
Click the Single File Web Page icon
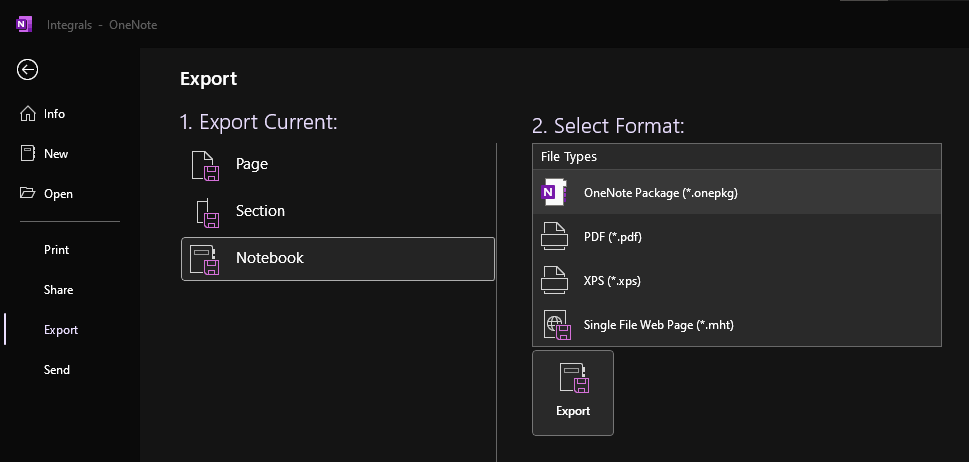[555, 325]
